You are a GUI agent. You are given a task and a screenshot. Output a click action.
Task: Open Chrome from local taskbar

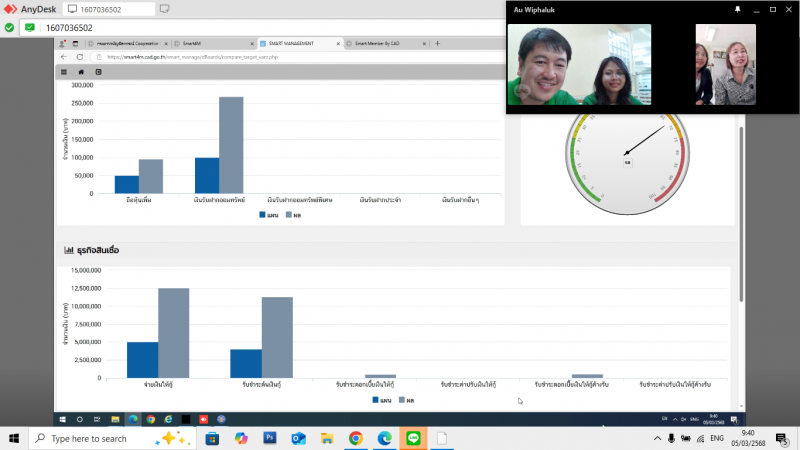356,438
